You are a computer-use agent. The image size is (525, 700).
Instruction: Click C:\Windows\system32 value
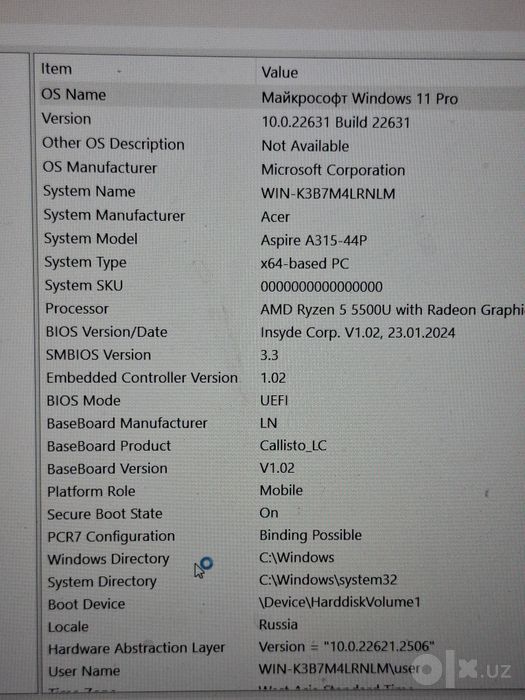click(328, 580)
